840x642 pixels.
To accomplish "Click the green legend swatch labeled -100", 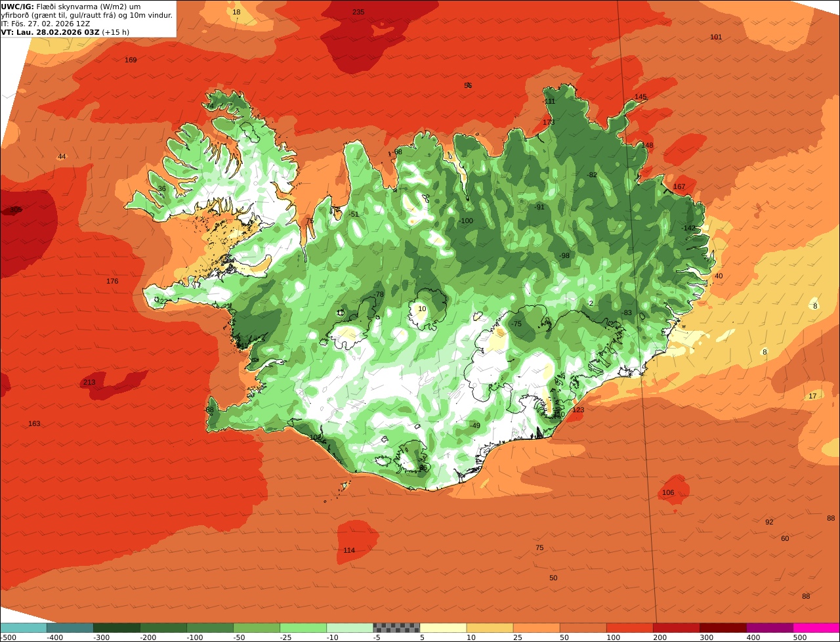I will click(210, 628).
